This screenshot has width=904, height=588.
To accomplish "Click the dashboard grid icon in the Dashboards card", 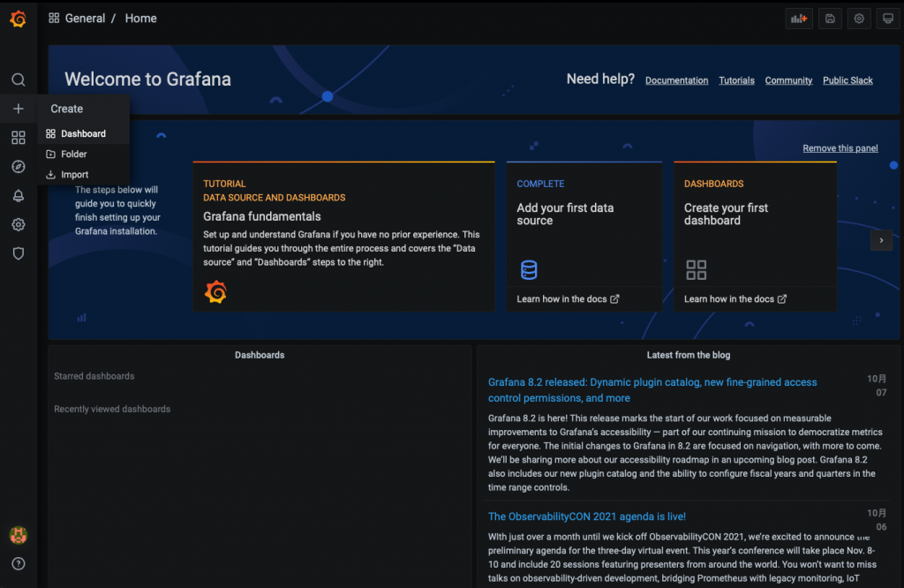I will point(697,270).
